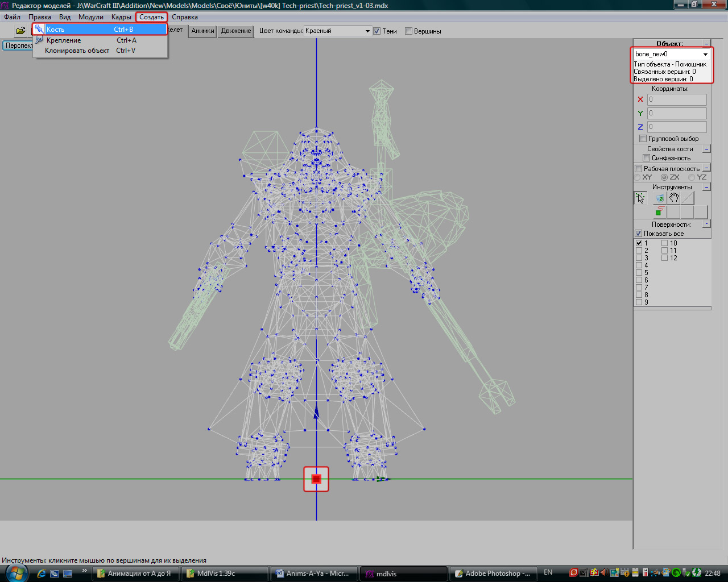This screenshot has width=728, height=582.
Task: Click the rotate view tool icon
Action: (659, 198)
